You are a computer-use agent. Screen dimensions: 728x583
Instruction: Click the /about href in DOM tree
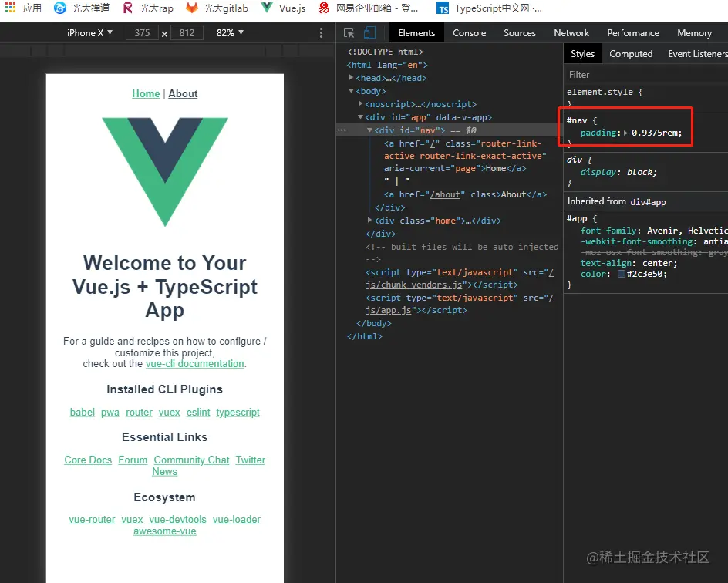coord(445,194)
